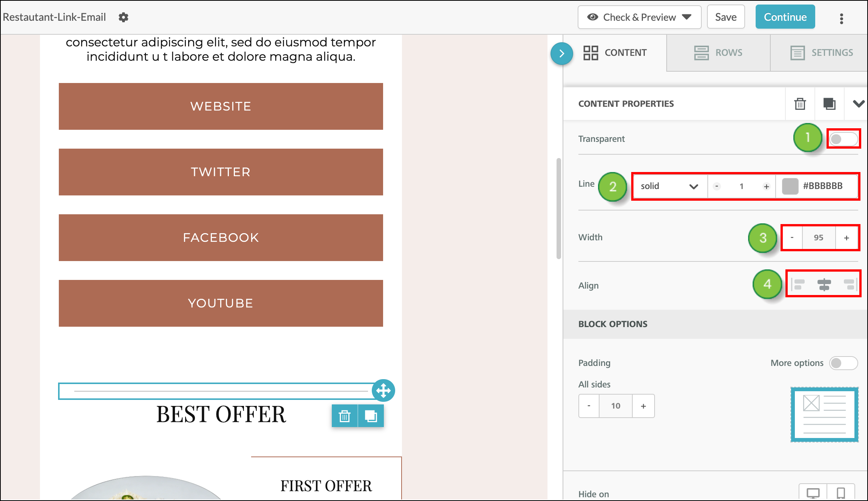Screen dimensions: 868x501
Task: Switch to the SETTINGS tab
Action: [x=819, y=53]
